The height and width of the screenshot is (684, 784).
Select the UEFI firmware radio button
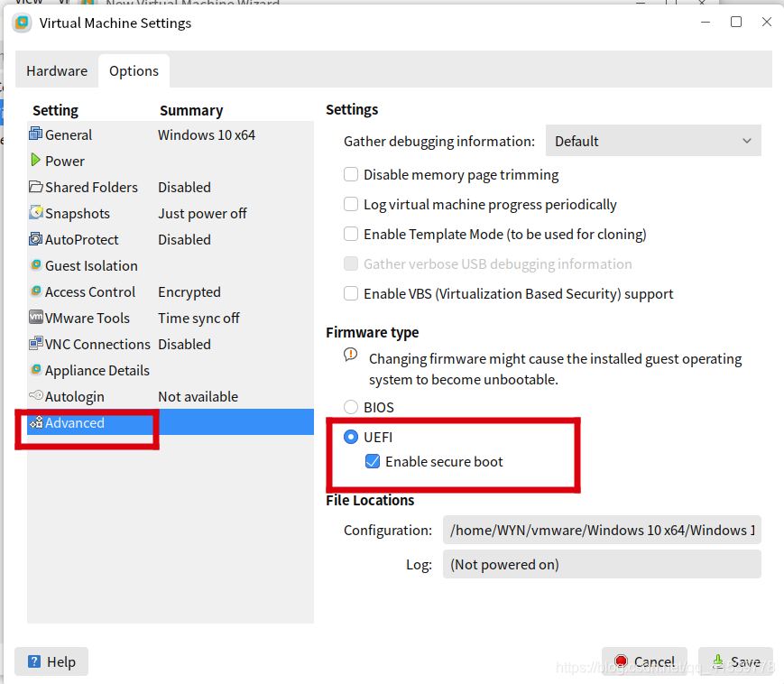pyautogui.click(x=351, y=437)
